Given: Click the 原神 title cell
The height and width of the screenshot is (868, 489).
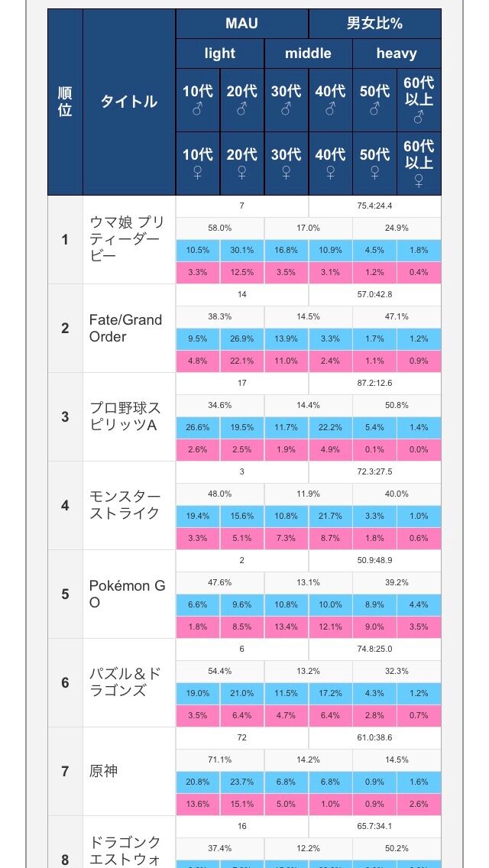Looking at the screenshot, I should click(x=129, y=771).
